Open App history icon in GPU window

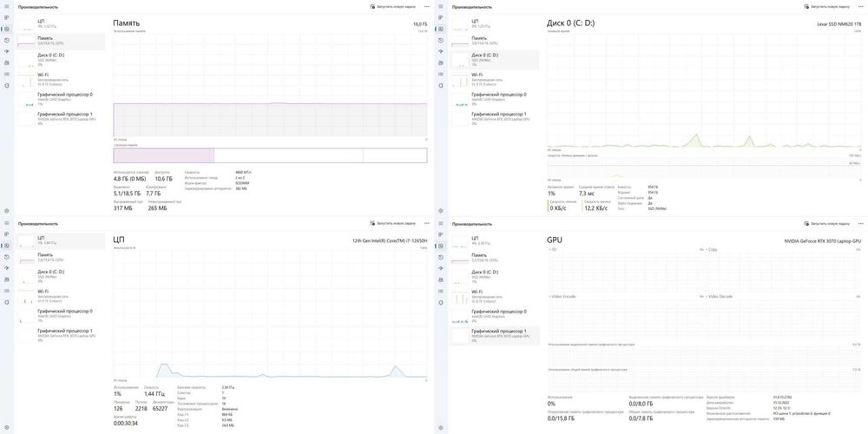[x=441, y=257]
